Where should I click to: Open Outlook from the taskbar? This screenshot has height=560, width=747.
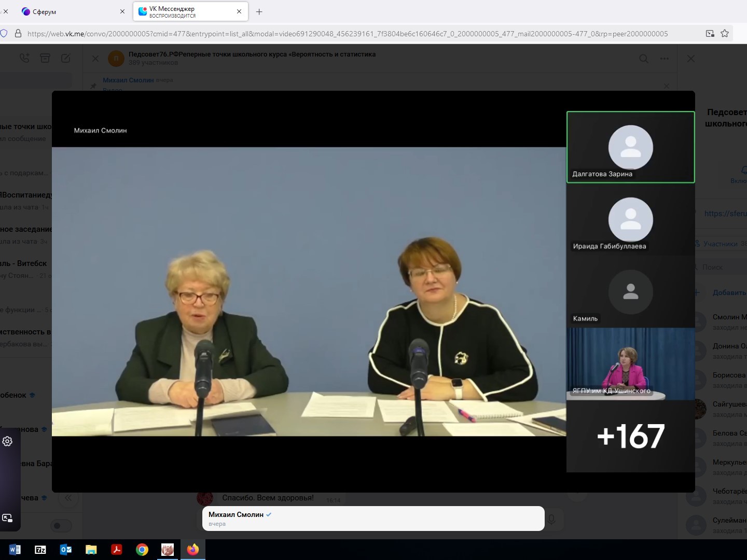click(66, 550)
